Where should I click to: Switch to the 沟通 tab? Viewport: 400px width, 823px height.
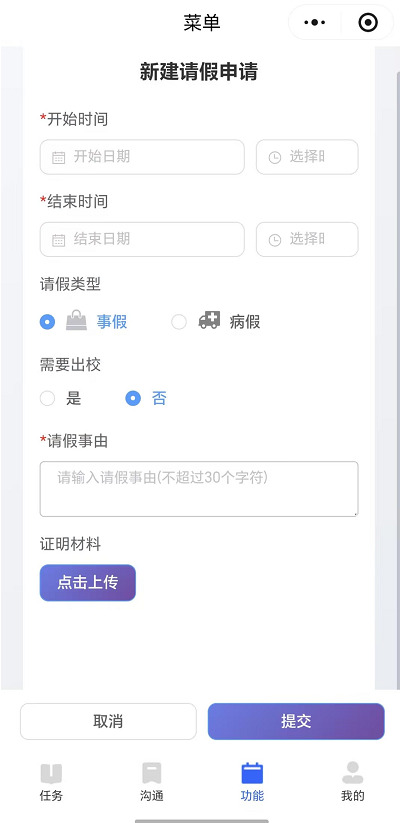pos(152,783)
